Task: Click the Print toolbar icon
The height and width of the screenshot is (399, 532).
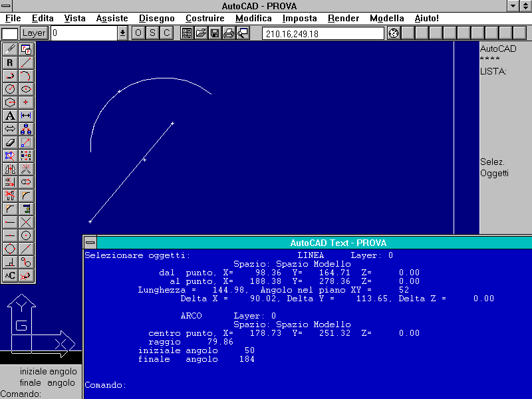Action: tap(229, 33)
